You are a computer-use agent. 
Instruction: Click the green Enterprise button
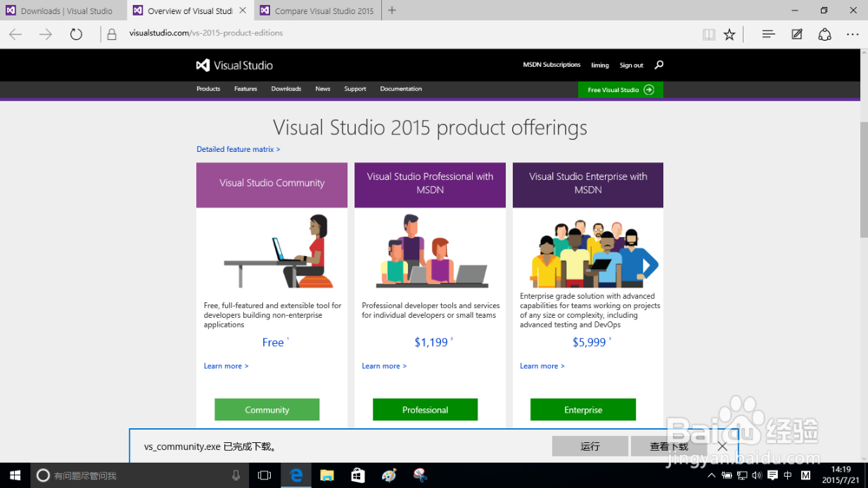pyautogui.click(x=583, y=409)
